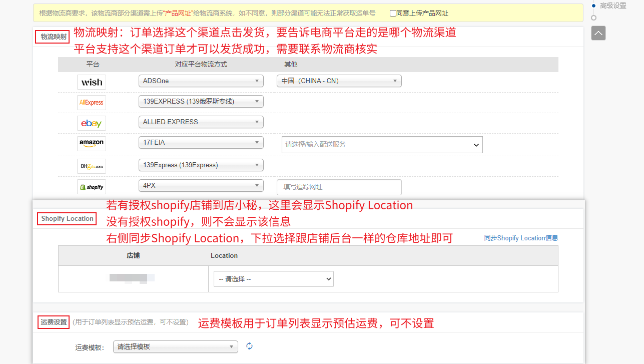The width and height of the screenshot is (644, 364).
Task: Open the 运费模板 请选择模板 dropdown
Action: click(x=175, y=346)
